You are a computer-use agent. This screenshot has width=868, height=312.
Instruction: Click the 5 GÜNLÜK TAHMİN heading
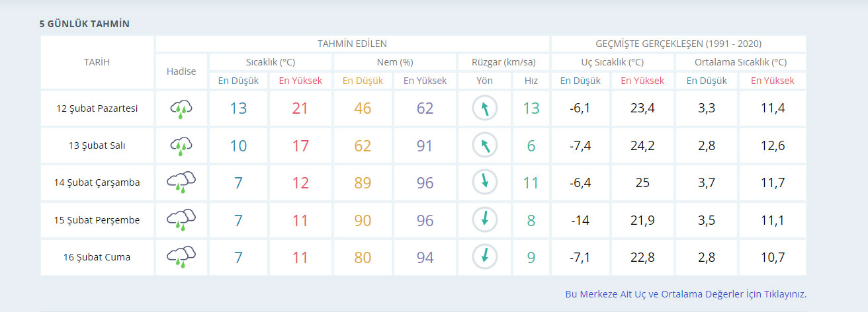[85, 24]
